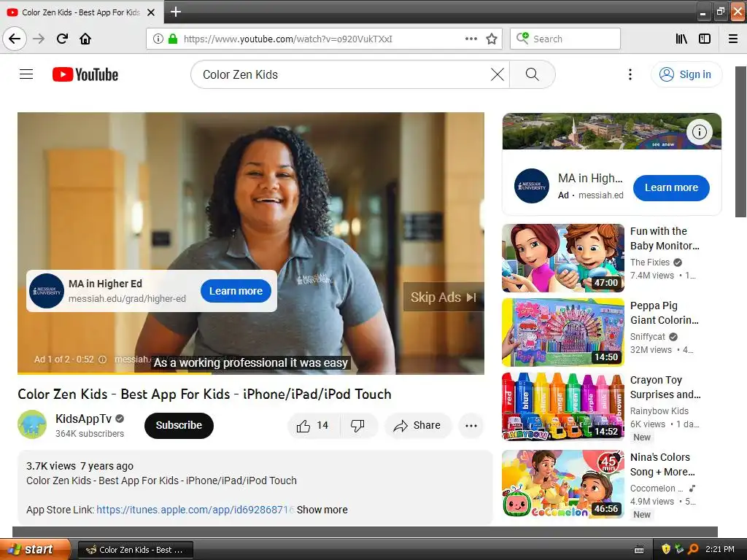Image resolution: width=747 pixels, height=560 pixels.
Task: Click Learn more on video ad overlay
Action: point(236,291)
